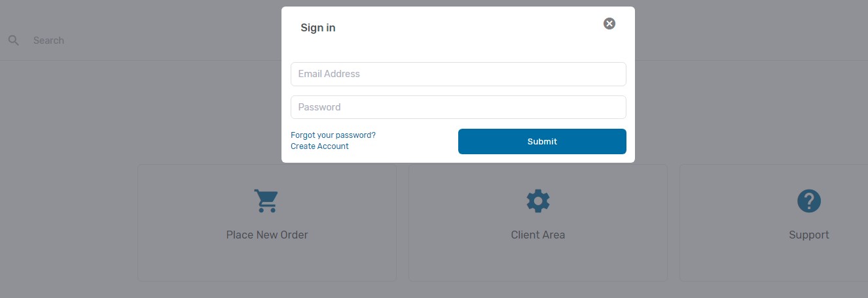The image size is (868, 298).
Task: Select the Client Area label
Action: (x=538, y=235)
